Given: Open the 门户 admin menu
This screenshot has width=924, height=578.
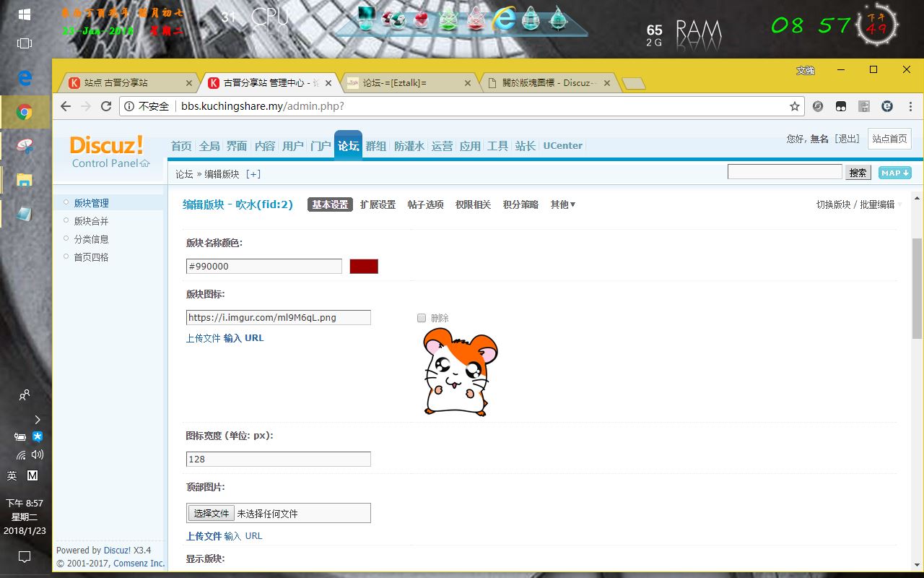Looking at the screenshot, I should (321, 146).
